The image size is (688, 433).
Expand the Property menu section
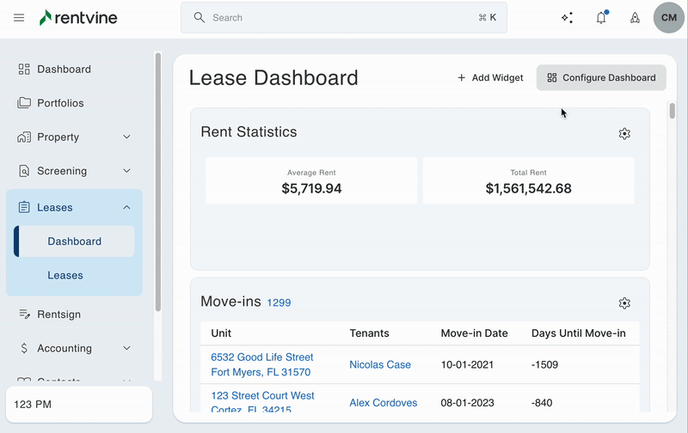(126, 137)
